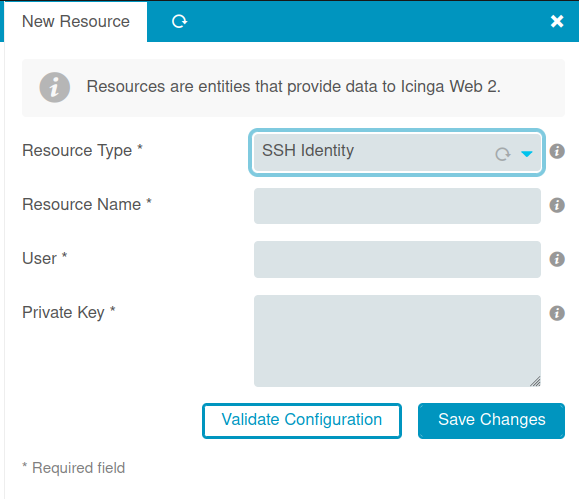The image size is (579, 499).
Task: Focus the Resource Name input field
Action: 397,206
